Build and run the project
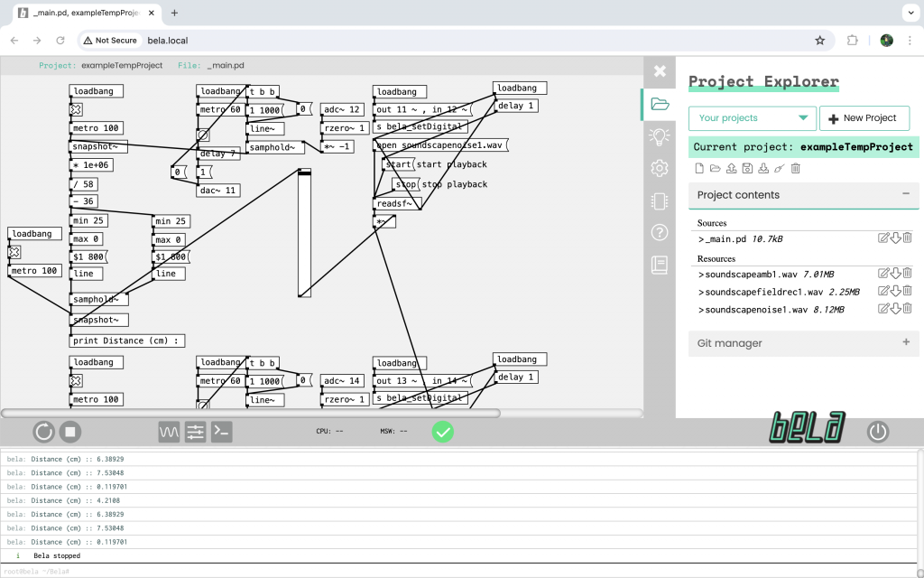This screenshot has height=578, width=924. point(43,433)
